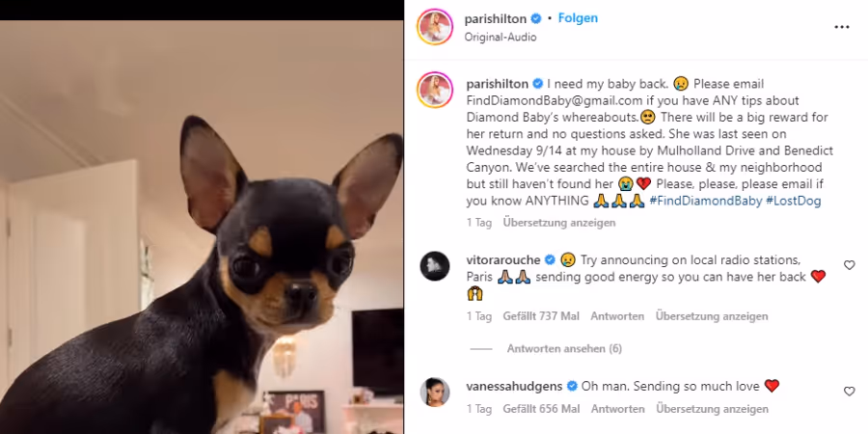Screen dimensions: 868x434
Task: View the 656 likes on vanessahudgens' comment
Action: pyautogui.click(x=541, y=409)
